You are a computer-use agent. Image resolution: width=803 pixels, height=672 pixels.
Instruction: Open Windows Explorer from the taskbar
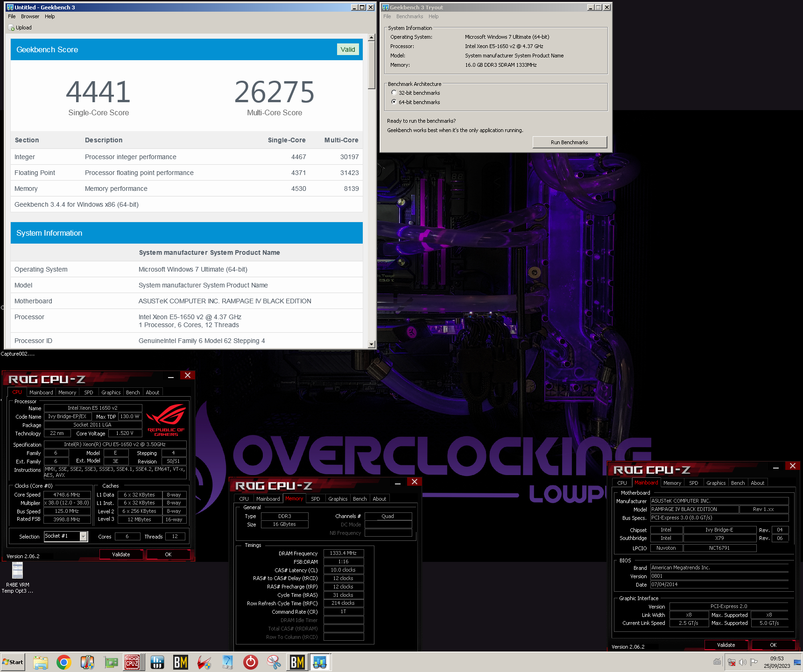41,662
